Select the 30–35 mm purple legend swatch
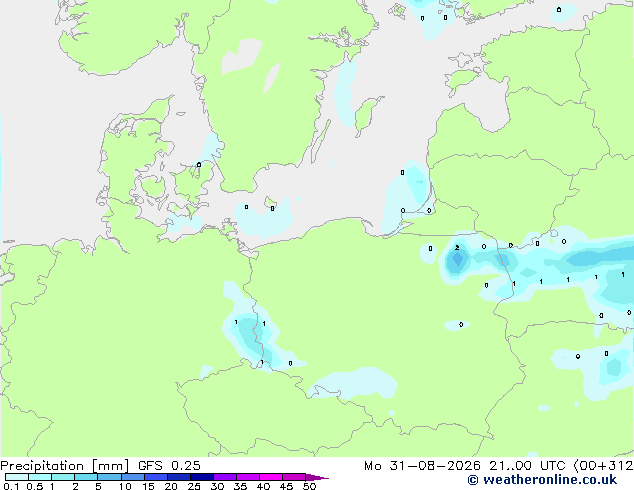Image resolution: width=634 pixels, height=490 pixels. [224, 477]
